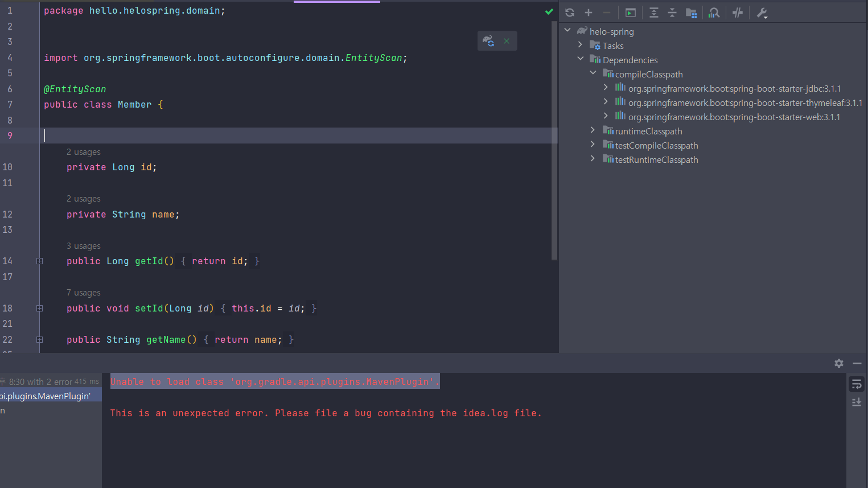Select the testCompileClasspath label

(657, 145)
